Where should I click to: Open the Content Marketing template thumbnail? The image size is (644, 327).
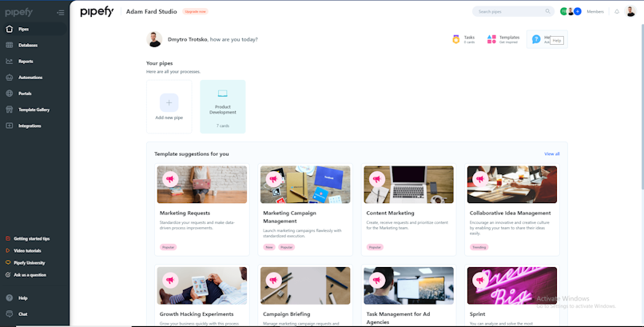(408, 185)
